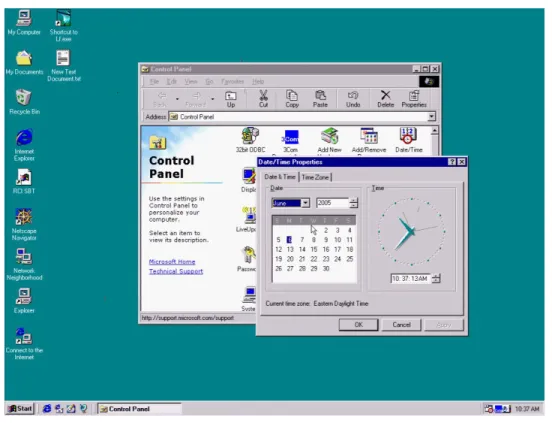This screenshot has height=423, width=552.
Task: Open the Microsoft Home link
Action: pos(172,262)
